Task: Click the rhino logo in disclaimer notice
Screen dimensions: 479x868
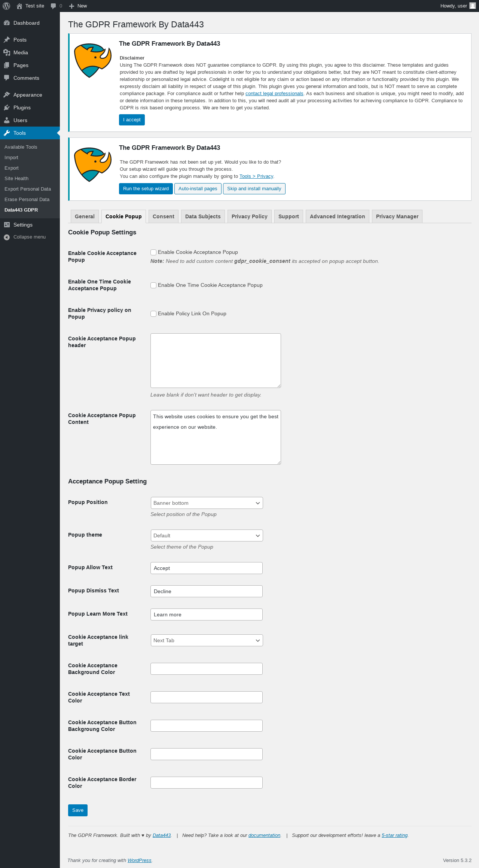Action: pos(93,60)
